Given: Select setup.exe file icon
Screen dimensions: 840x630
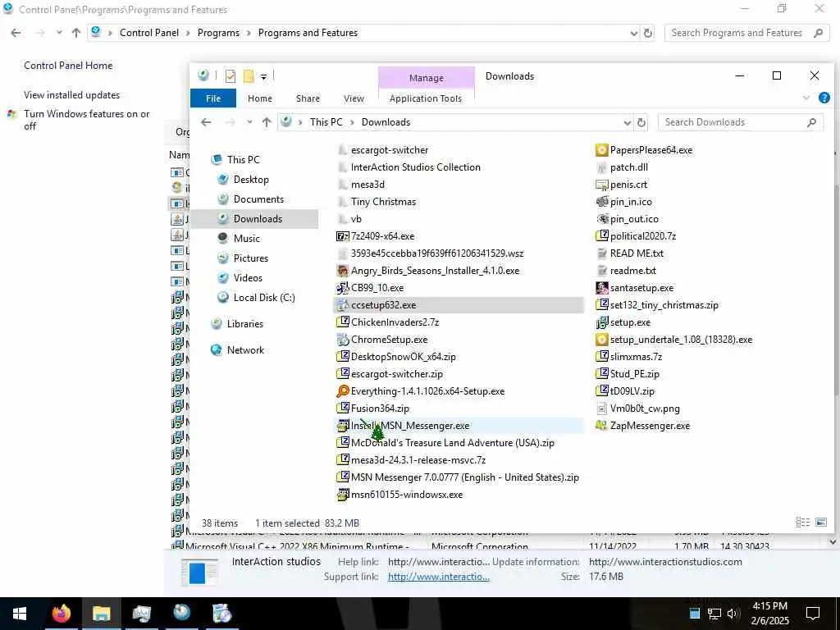Looking at the screenshot, I should click(601, 322).
